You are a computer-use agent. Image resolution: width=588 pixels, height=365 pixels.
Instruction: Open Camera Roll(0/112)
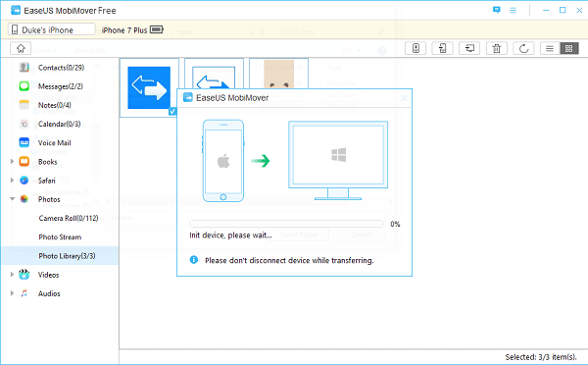click(x=69, y=218)
